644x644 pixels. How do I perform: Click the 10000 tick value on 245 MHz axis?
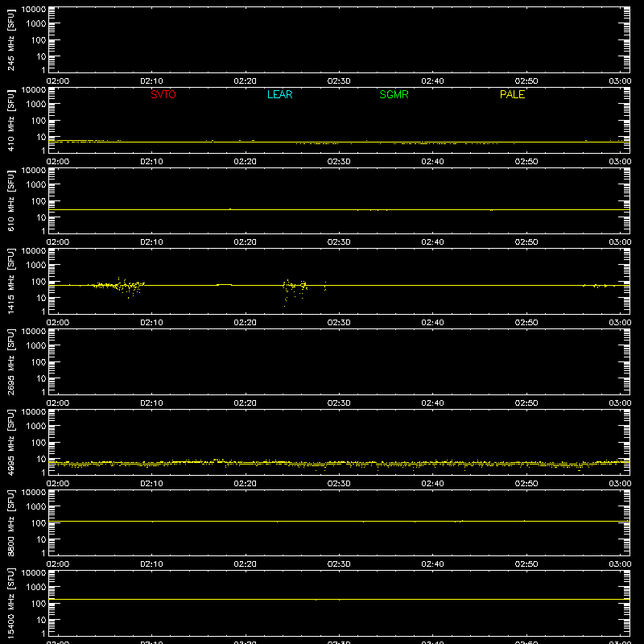click(x=34, y=9)
